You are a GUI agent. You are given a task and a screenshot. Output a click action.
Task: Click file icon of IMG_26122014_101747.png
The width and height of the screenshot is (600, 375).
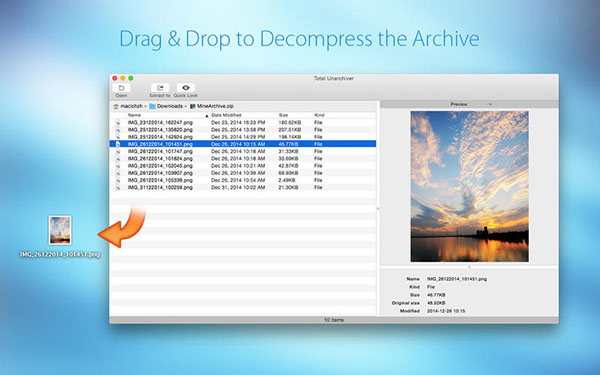pos(118,152)
